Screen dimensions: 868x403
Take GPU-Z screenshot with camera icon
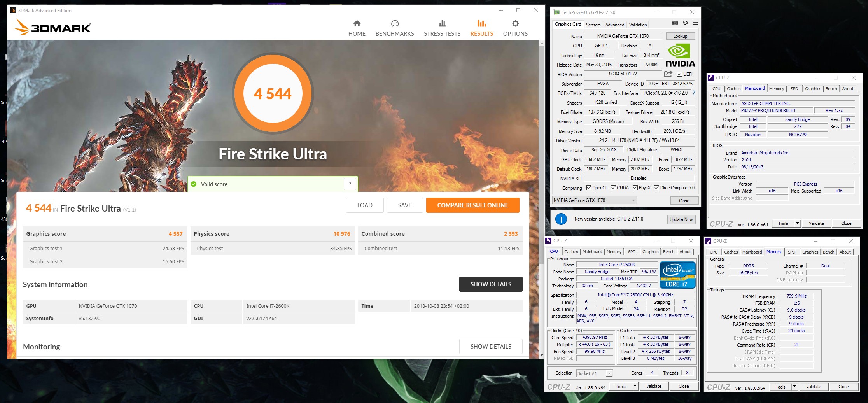tap(675, 23)
